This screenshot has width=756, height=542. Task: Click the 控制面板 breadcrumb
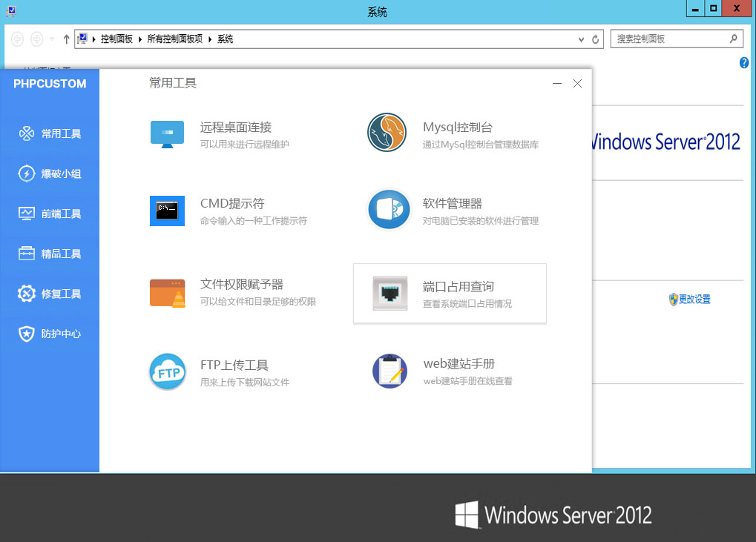(x=116, y=39)
